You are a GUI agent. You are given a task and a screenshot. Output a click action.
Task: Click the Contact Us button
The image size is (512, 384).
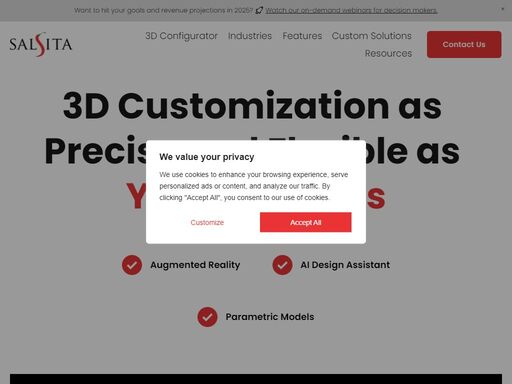click(x=464, y=44)
